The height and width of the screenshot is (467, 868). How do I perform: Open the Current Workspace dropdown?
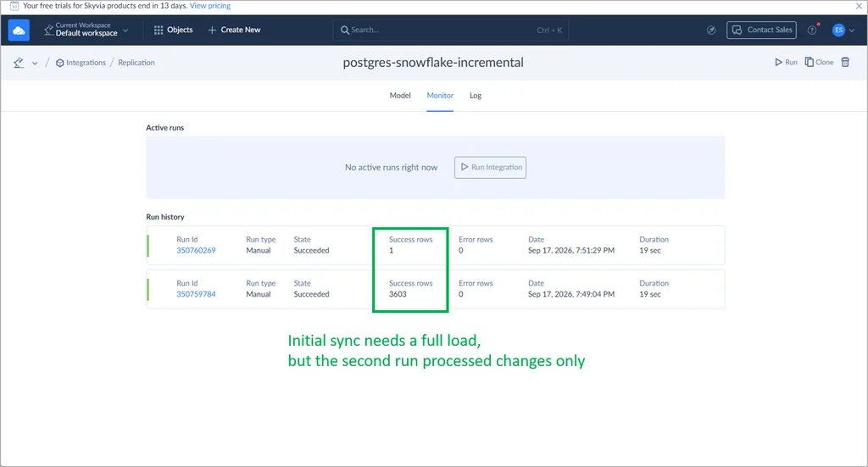click(86, 30)
